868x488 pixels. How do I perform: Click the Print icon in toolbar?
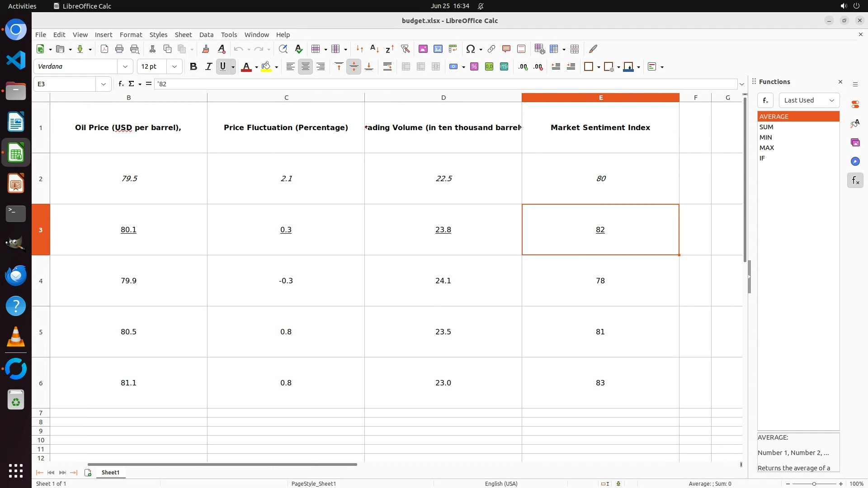coord(119,49)
